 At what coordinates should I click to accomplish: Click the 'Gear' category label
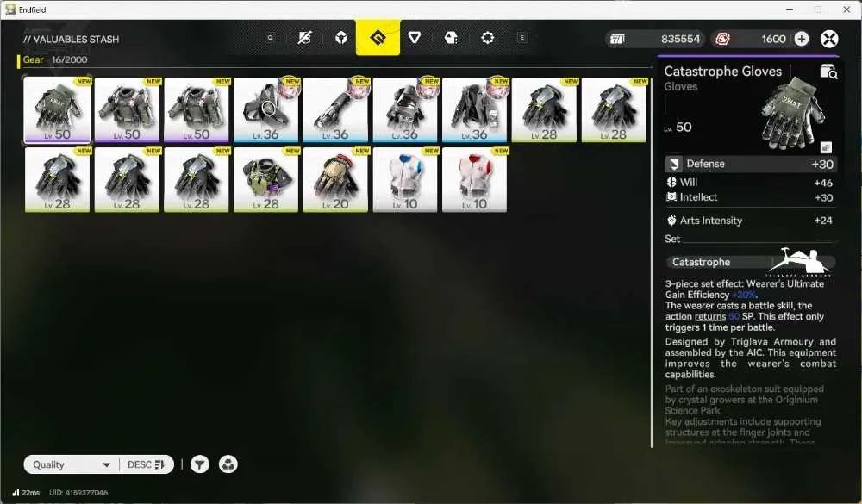click(x=33, y=59)
